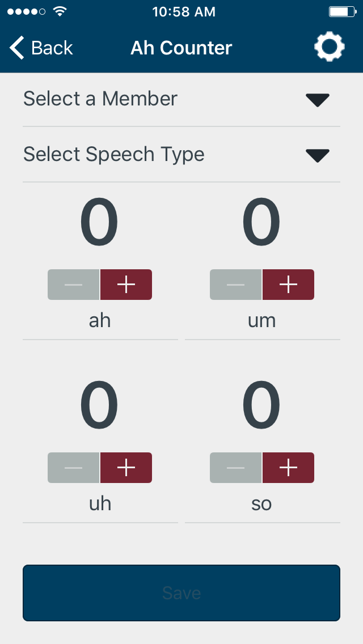Open settings via the gear icon

[330, 47]
